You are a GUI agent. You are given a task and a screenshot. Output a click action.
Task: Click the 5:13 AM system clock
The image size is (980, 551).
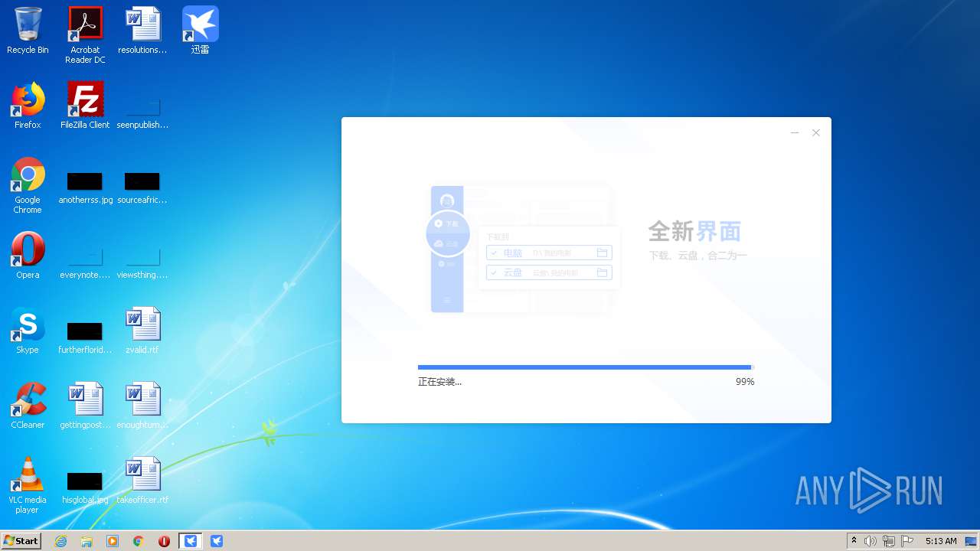click(941, 541)
